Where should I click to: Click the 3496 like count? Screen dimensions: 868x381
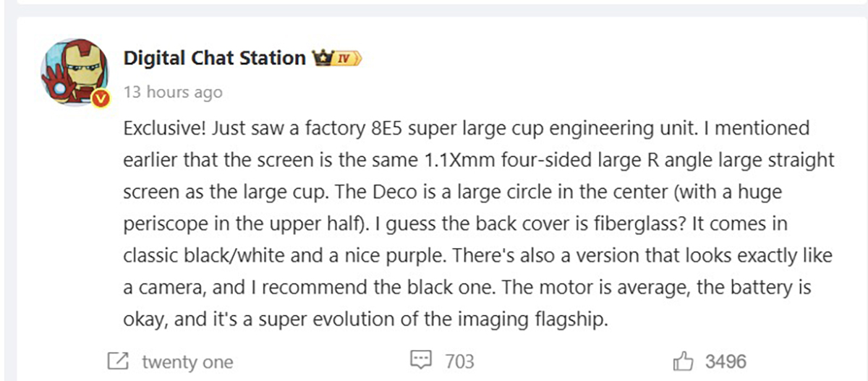point(726,361)
